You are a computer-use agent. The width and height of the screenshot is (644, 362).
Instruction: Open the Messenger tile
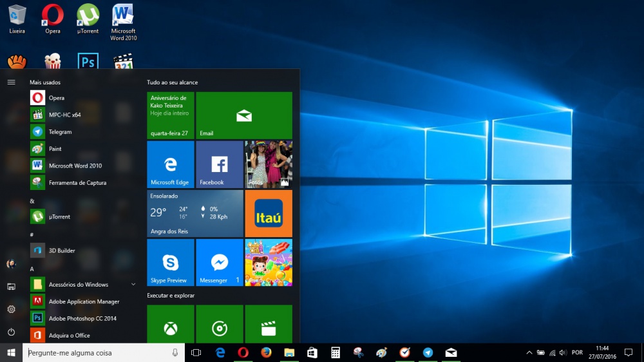[x=219, y=262]
